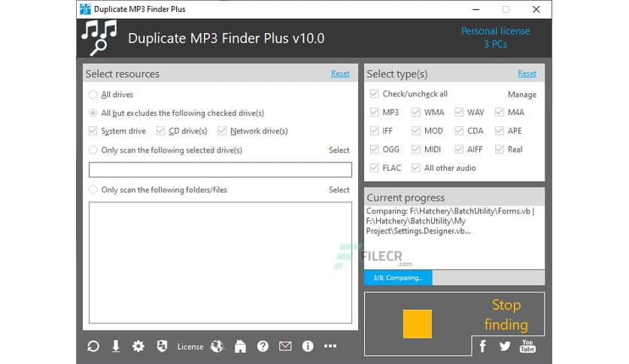Click the globe language icon
Image resolution: width=629 pixels, height=364 pixels.
coord(217,346)
